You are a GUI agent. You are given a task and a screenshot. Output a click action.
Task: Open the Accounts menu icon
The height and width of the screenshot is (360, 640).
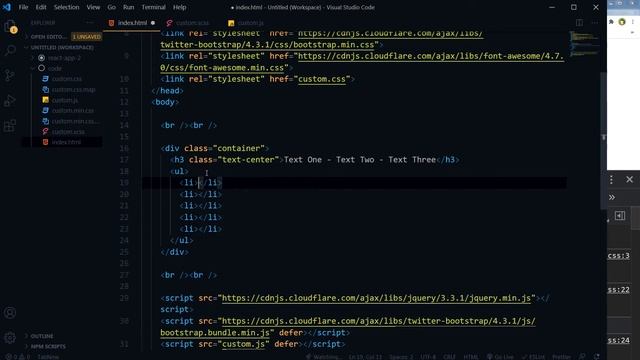coord(10,313)
